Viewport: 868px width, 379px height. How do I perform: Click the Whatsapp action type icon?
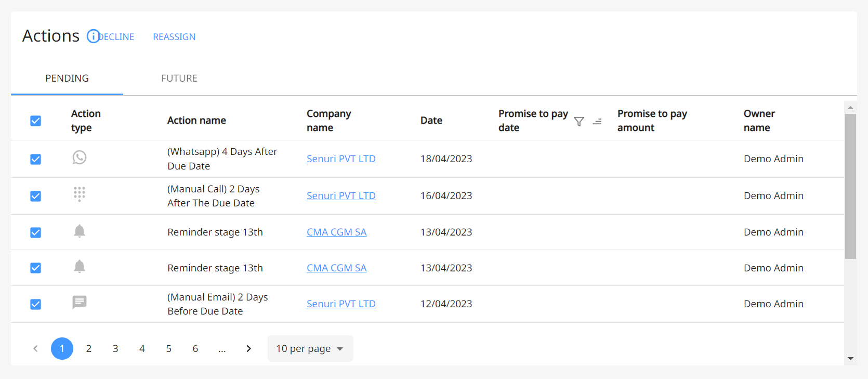click(80, 157)
